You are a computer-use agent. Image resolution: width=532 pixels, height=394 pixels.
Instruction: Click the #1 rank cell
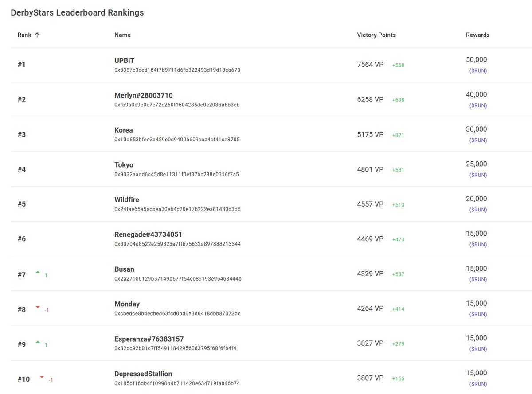click(22, 65)
